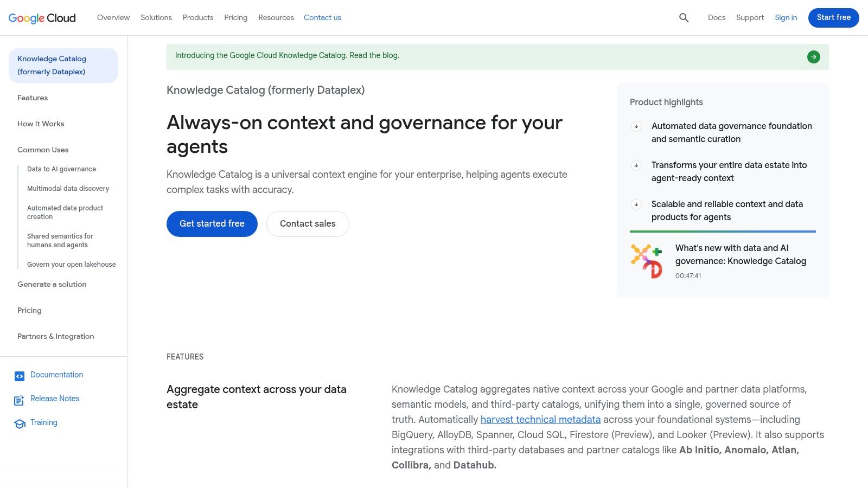Click the Training graduation cap icon
The width and height of the screenshot is (868, 488).
[20, 424]
